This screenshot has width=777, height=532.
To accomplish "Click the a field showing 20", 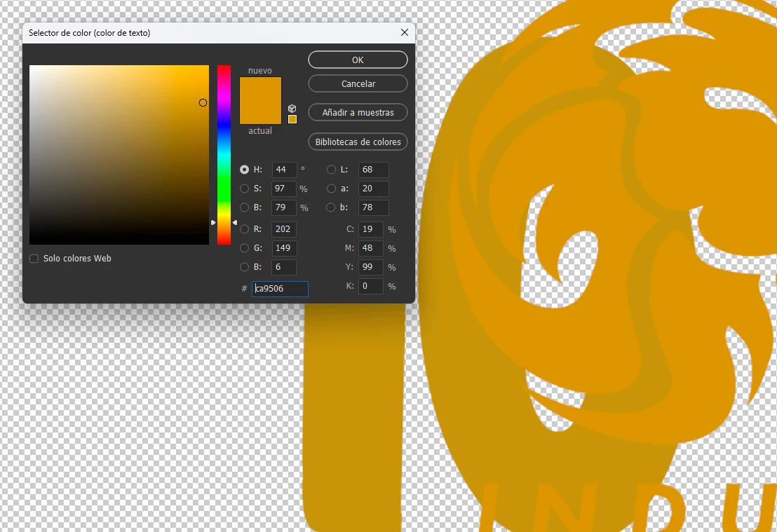I will point(374,189).
